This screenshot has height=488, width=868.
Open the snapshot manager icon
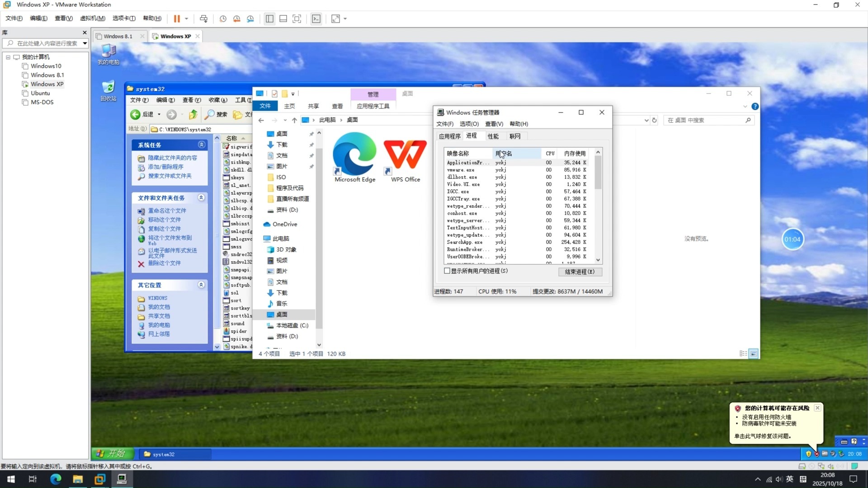click(x=250, y=19)
